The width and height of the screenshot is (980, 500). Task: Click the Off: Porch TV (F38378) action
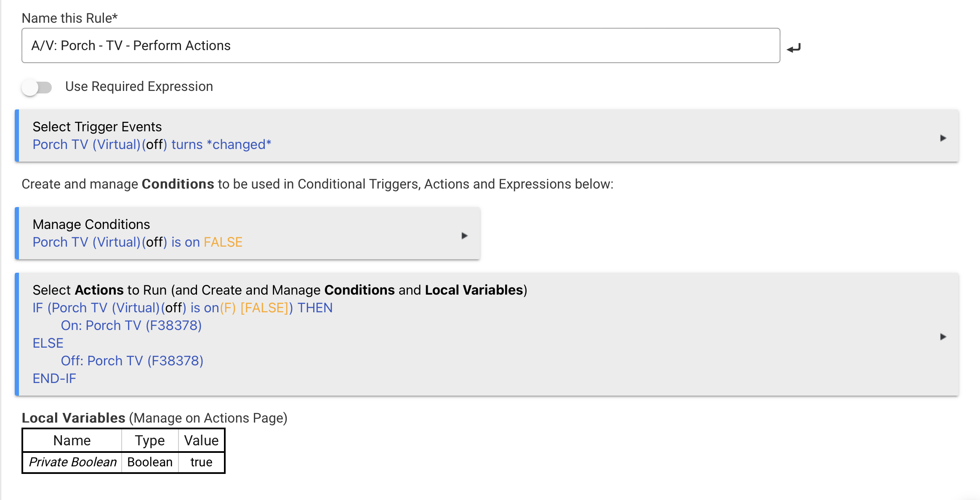coord(132,361)
